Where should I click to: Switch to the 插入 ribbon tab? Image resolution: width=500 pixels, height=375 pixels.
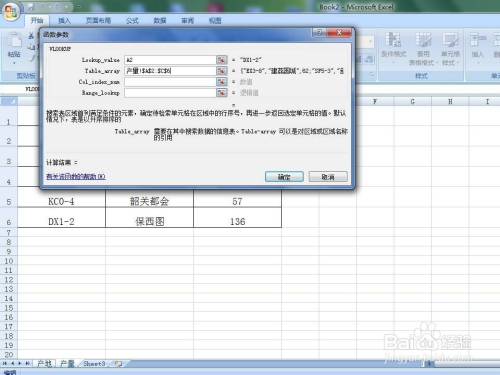point(64,21)
